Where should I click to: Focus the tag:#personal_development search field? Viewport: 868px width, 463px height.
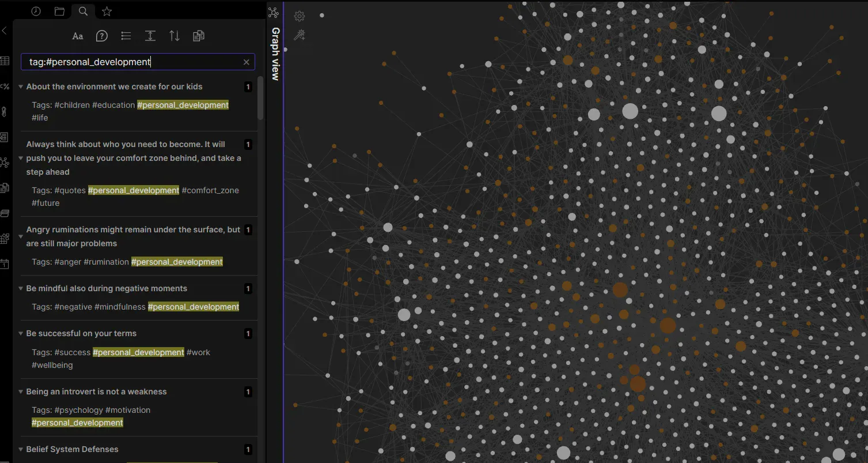(x=138, y=62)
